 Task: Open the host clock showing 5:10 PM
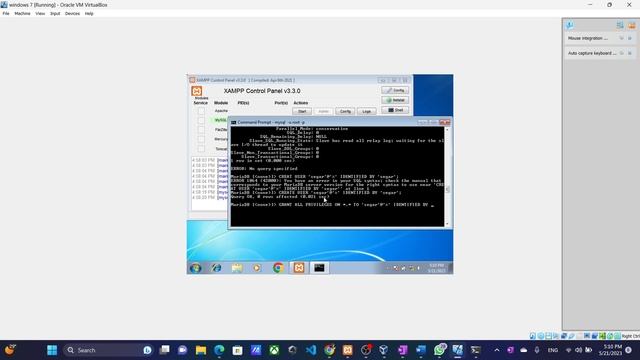point(610,350)
